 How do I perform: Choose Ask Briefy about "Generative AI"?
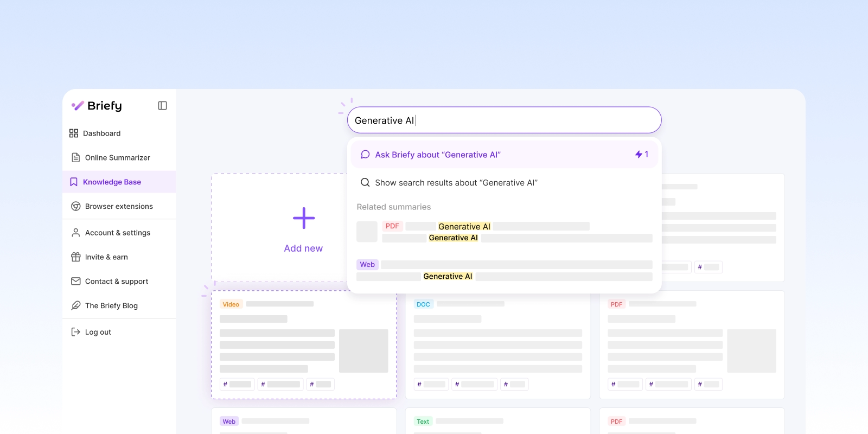pyautogui.click(x=504, y=155)
